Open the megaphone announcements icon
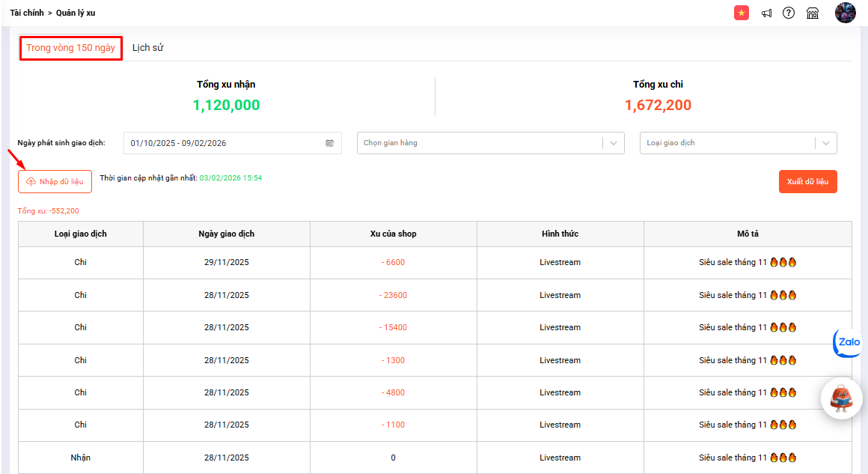Image resolution: width=868 pixels, height=474 pixels. 766,13
